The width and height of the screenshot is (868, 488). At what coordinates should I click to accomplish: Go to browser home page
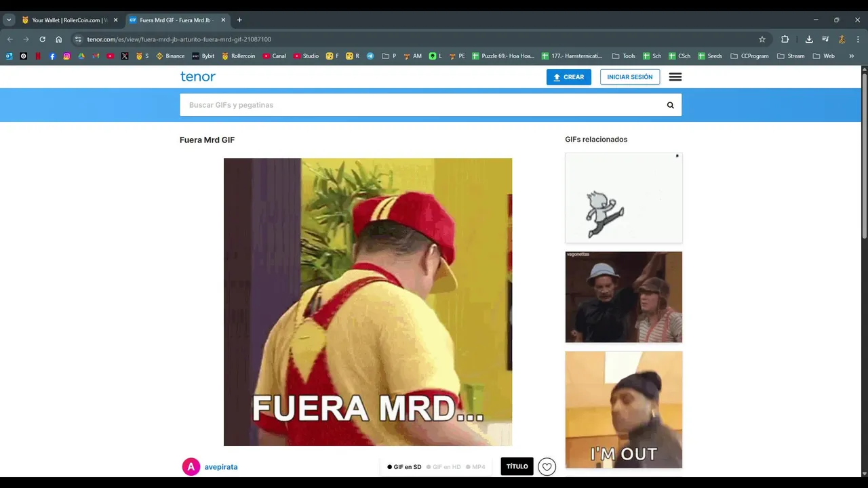59,39
